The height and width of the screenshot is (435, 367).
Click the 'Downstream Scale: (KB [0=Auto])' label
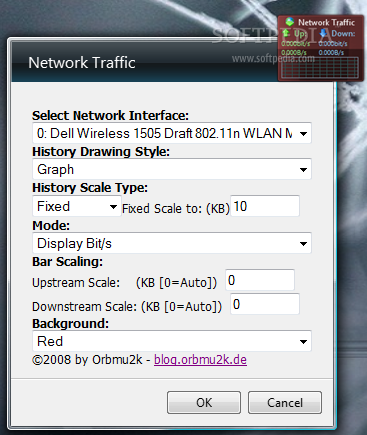pos(127,307)
